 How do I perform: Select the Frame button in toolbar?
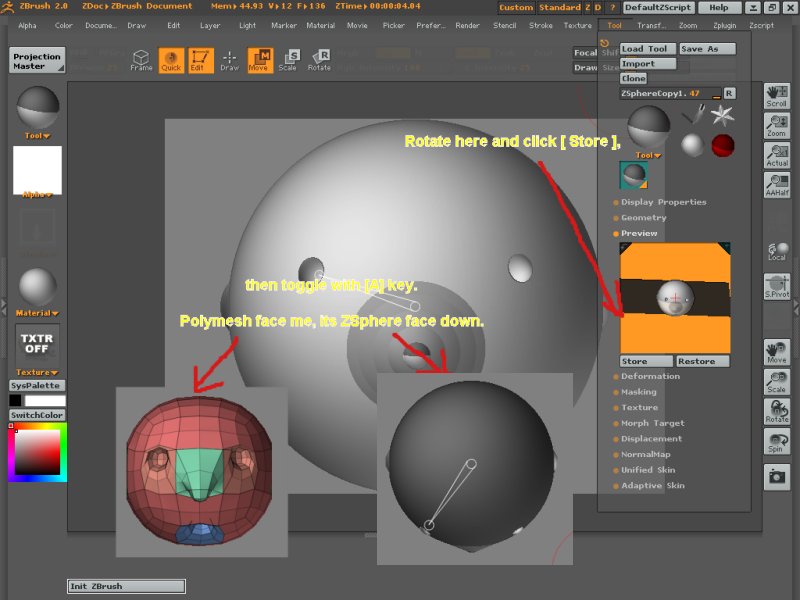(141, 60)
